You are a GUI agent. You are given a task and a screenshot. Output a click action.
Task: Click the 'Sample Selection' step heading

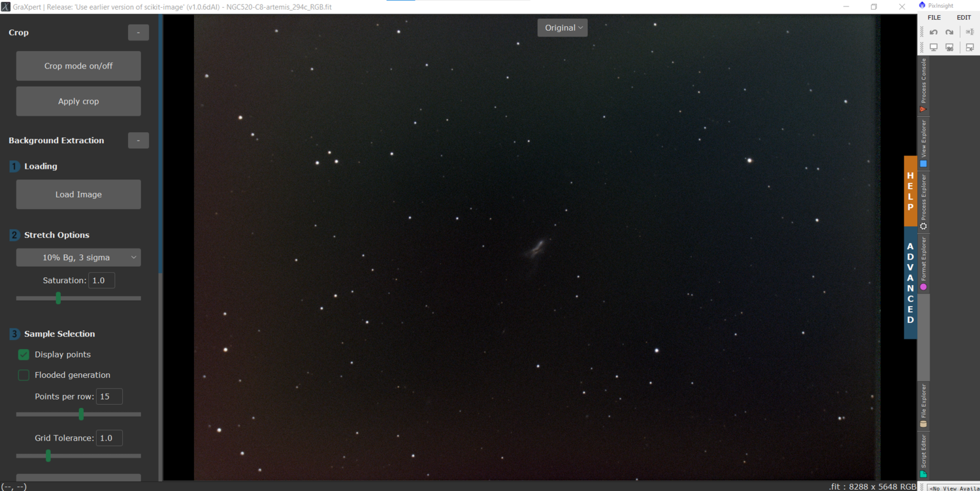pyautogui.click(x=59, y=334)
